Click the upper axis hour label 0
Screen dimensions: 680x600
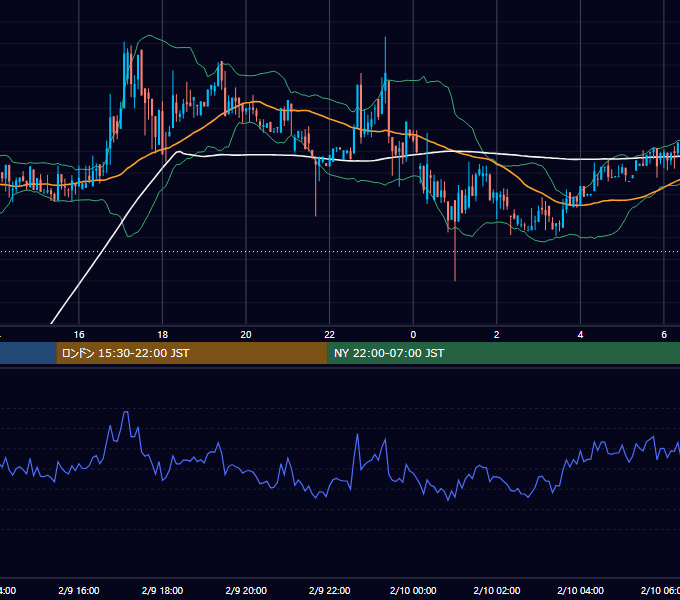coord(413,335)
